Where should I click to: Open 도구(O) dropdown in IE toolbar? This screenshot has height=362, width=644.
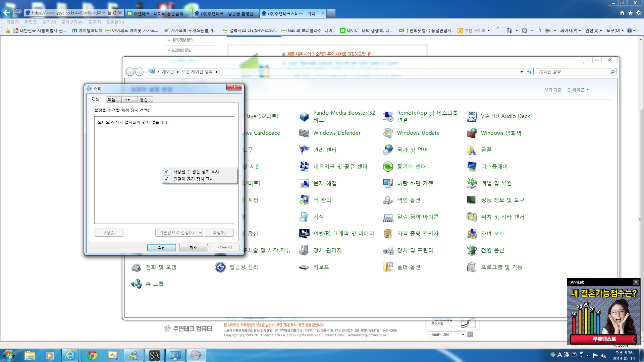pos(615,31)
